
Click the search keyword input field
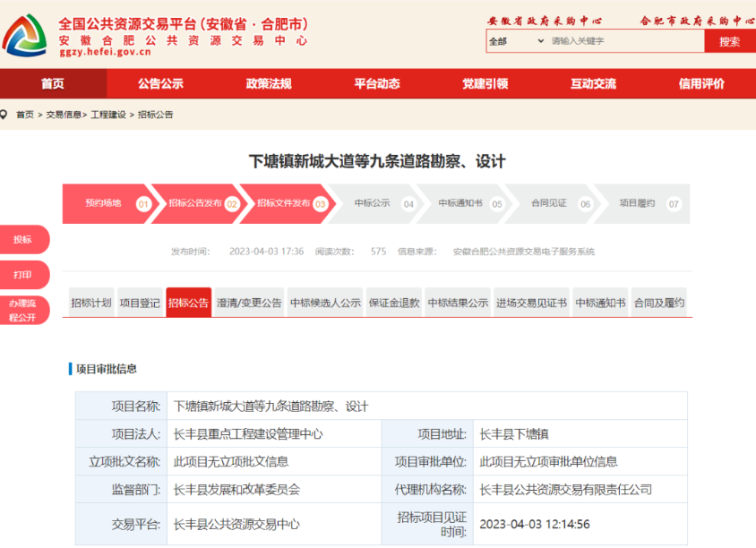(625, 41)
